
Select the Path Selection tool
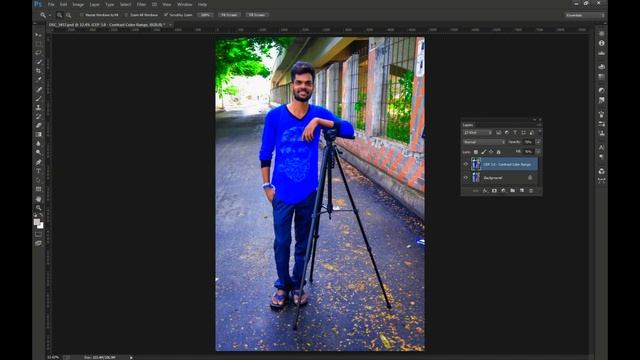38,180
